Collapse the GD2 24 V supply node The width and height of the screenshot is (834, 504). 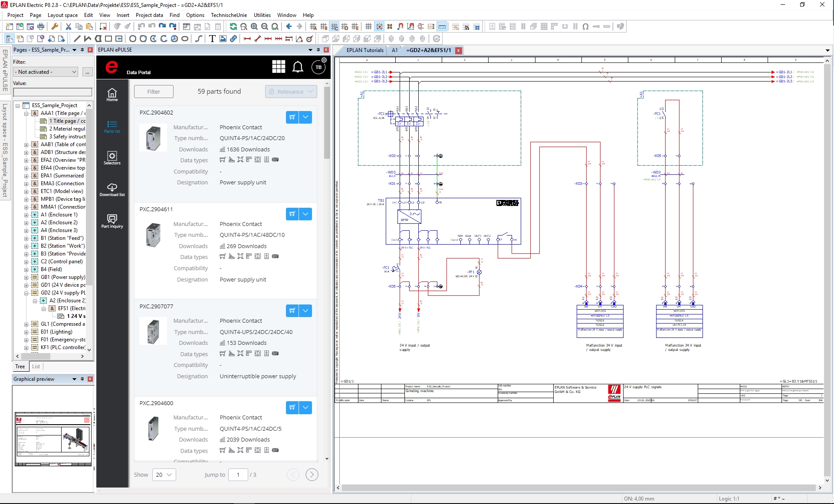click(x=26, y=293)
